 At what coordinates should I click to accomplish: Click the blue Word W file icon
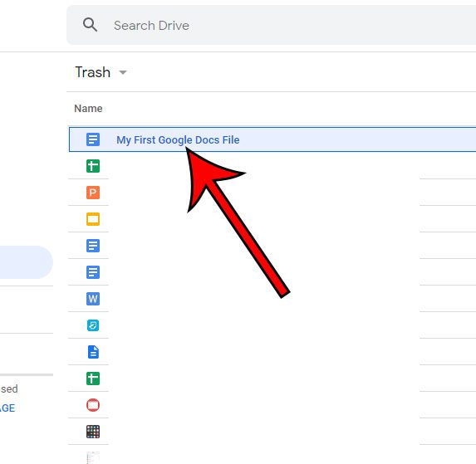click(93, 299)
